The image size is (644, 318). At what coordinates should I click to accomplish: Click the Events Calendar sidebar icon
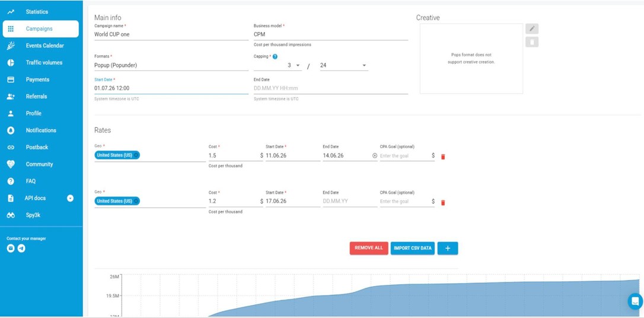click(11, 46)
